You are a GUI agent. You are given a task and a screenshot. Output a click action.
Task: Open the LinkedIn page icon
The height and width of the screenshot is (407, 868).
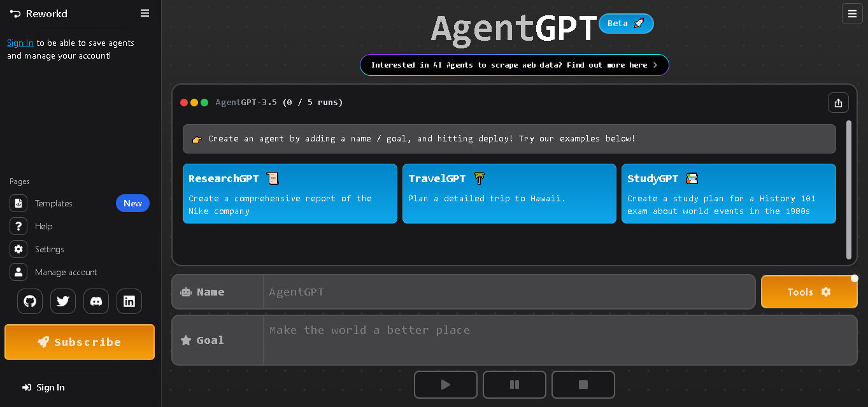coord(129,301)
